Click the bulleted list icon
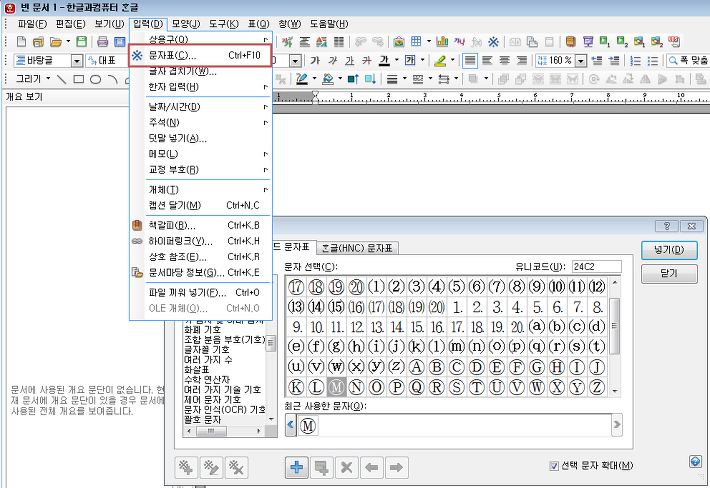Viewport: 710px width, 488px height. (652, 60)
